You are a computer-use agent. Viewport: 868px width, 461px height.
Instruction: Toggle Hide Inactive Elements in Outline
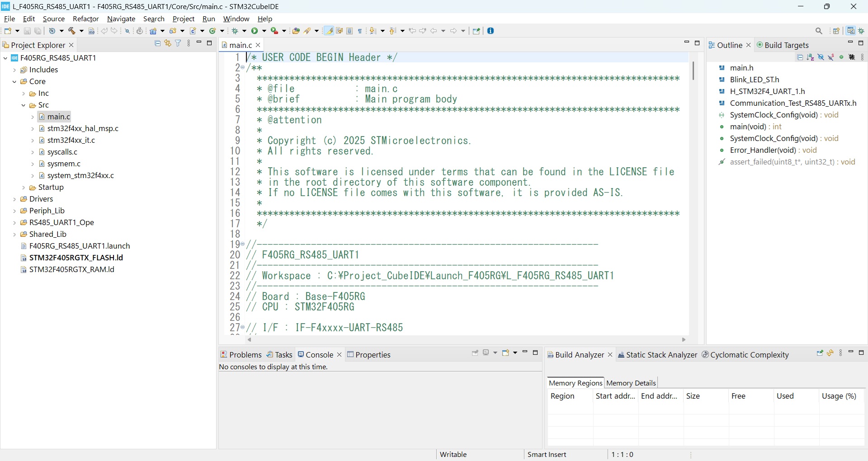852,57
